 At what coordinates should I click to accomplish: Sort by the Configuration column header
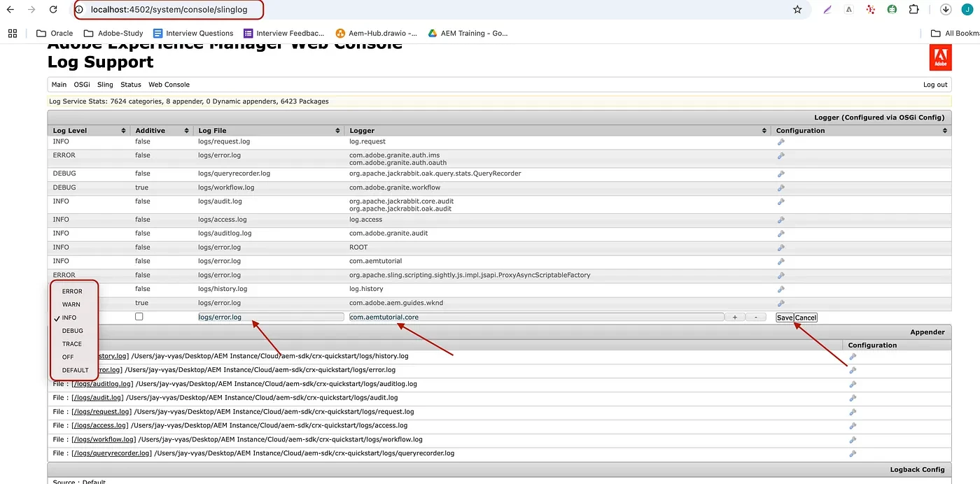pyautogui.click(x=861, y=131)
